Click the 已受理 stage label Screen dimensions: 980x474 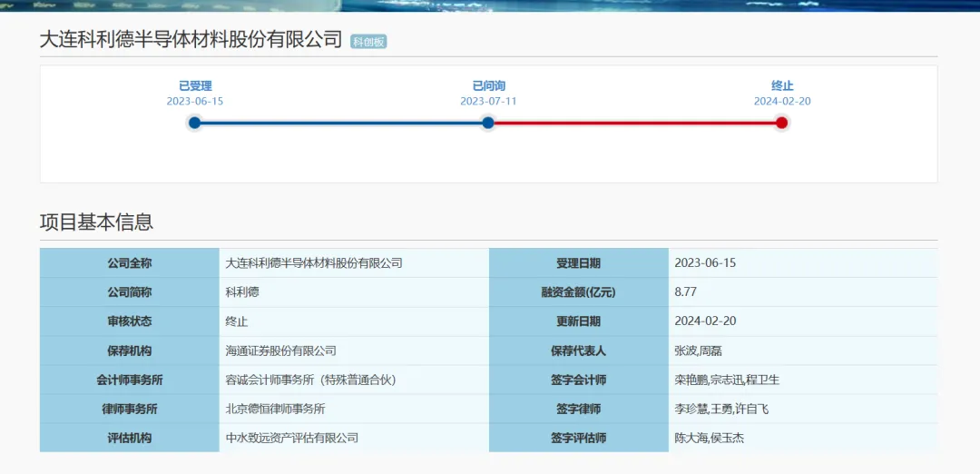tap(195, 86)
